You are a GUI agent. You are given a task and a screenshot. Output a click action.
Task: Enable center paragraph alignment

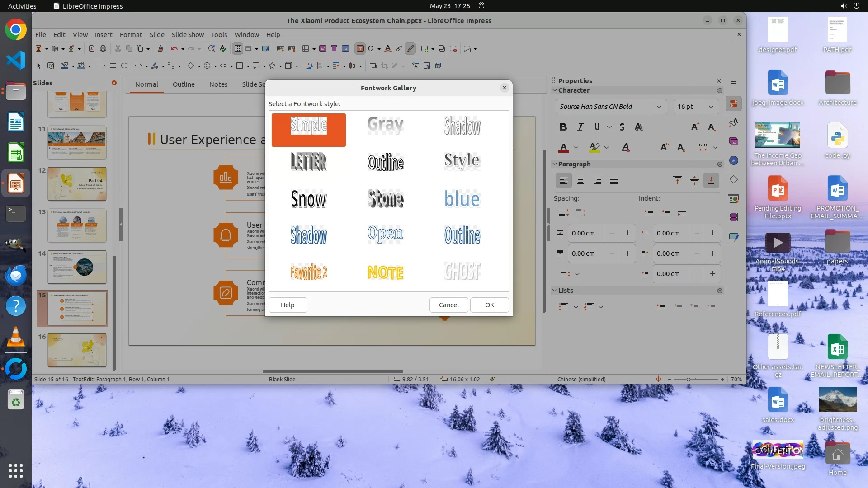click(580, 180)
